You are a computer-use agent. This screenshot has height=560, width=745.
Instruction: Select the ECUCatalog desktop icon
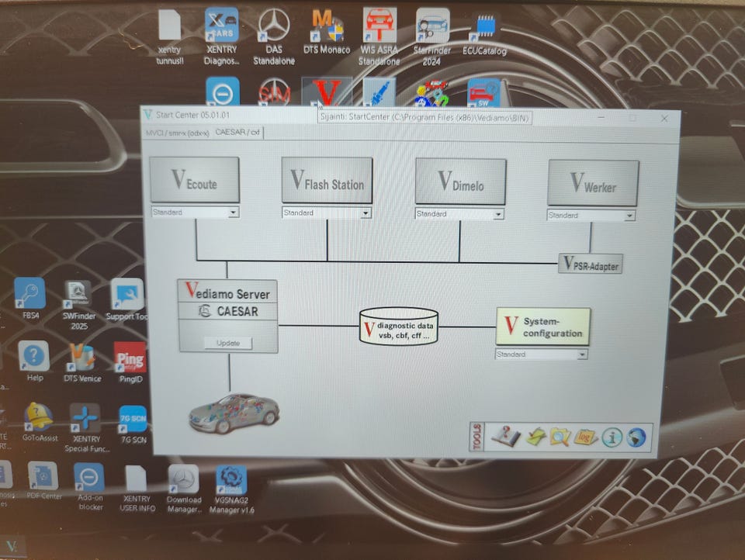coord(484,35)
